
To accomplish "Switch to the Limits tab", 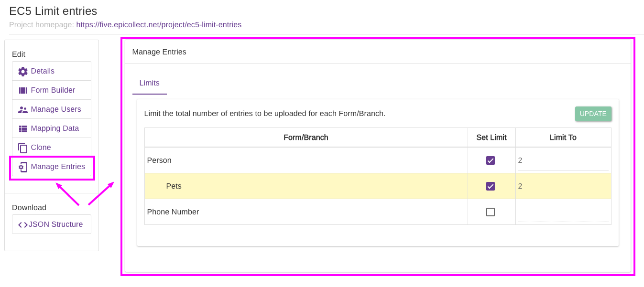I will click(149, 83).
